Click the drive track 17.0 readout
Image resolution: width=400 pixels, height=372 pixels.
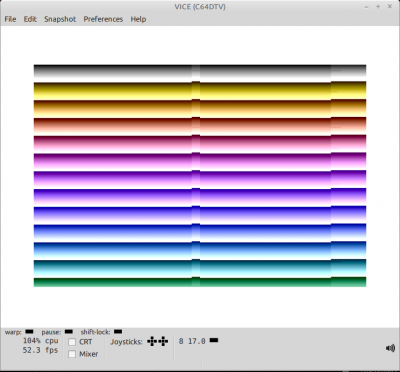(197, 341)
